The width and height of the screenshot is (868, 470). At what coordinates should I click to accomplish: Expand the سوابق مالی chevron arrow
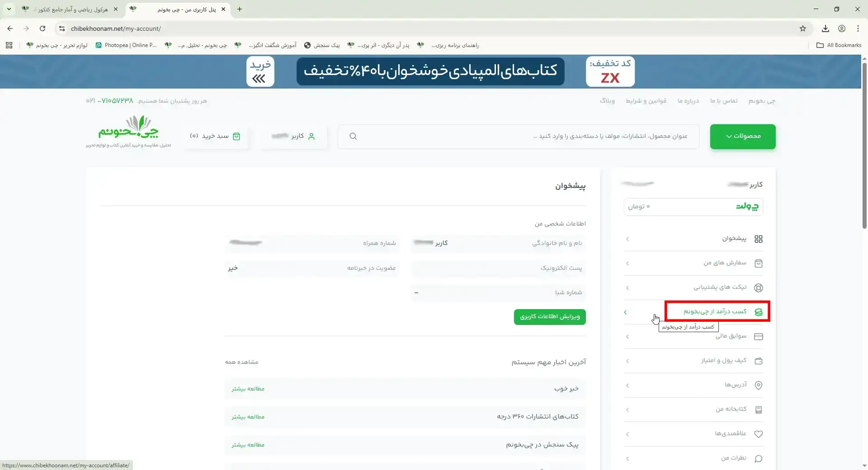(x=627, y=337)
